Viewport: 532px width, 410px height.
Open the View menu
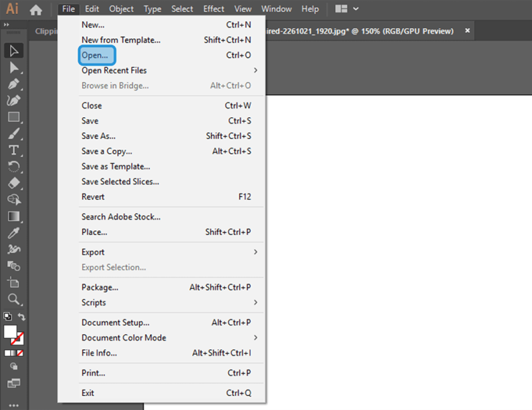tap(243, 9)
